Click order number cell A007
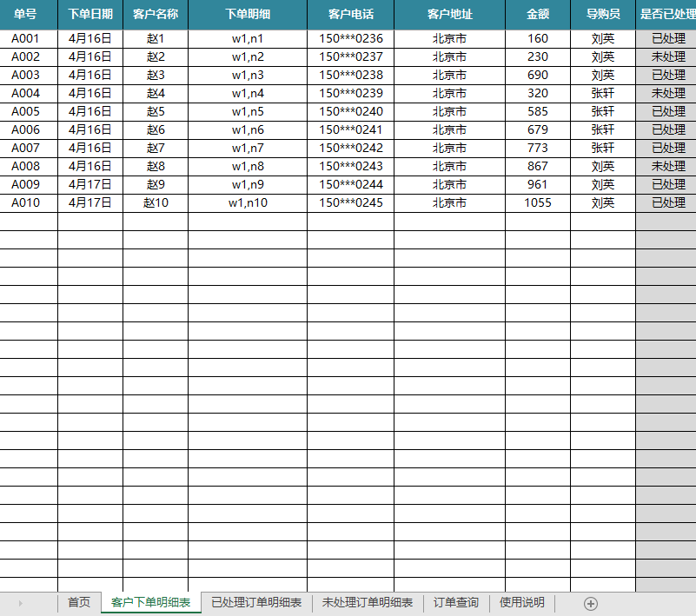Screen dimensions: 696x616 [x=29, y=149]
